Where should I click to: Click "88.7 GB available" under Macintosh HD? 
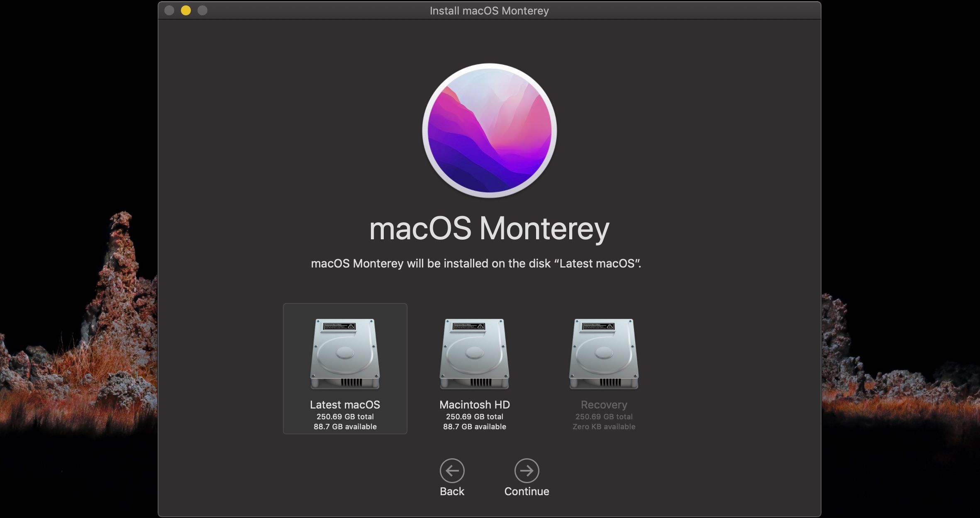(x=474, y=427)
